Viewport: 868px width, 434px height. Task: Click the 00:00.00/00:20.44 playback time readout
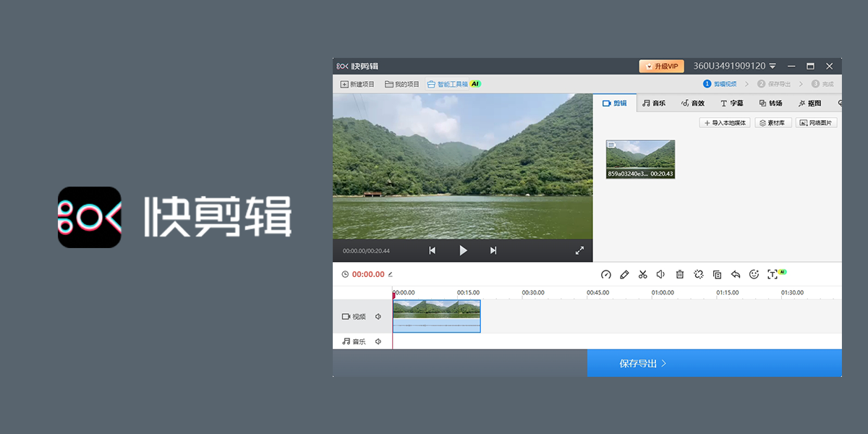366,251
